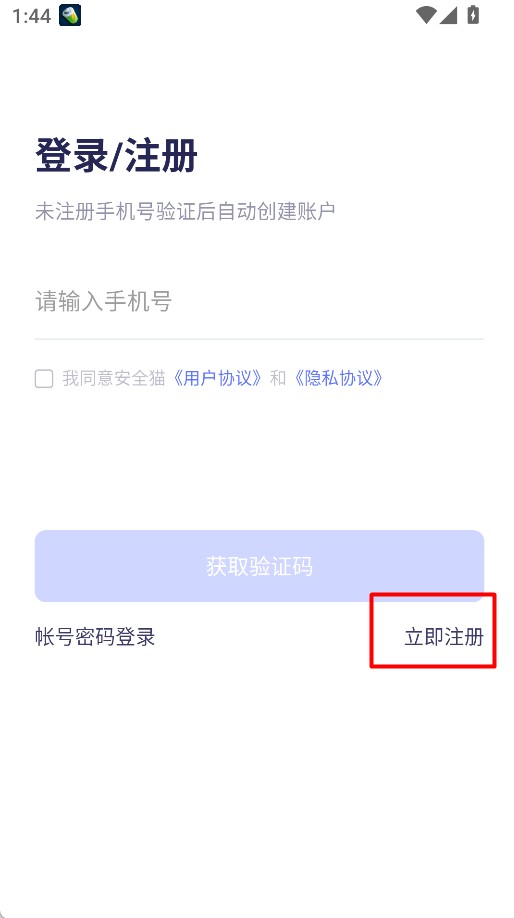Tap the Wi-Fi status icon
Viewport: 514px width, 918px height.
(x=426, y=15)
